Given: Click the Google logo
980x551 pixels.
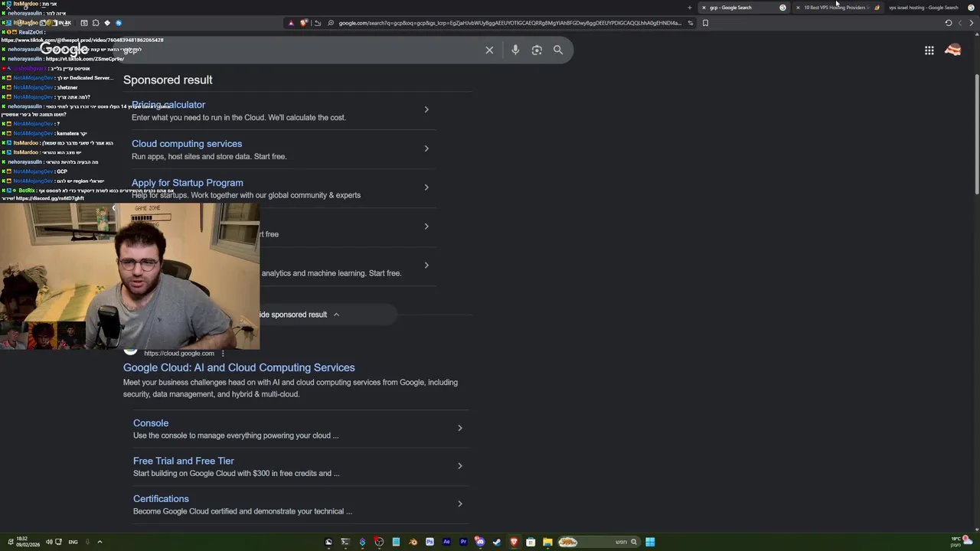Looking at the screenshot, I should (65, 50).
